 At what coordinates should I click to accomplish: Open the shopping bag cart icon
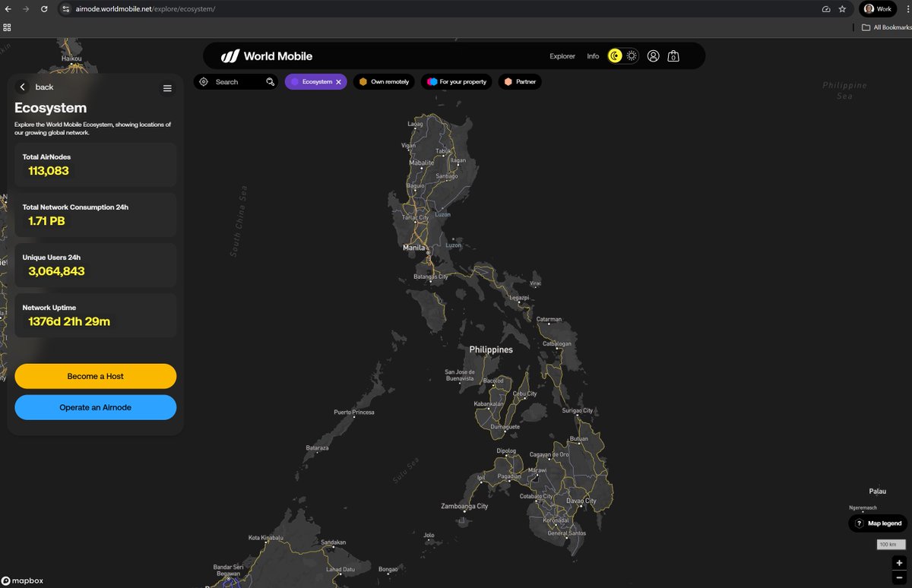pos(673,56)
